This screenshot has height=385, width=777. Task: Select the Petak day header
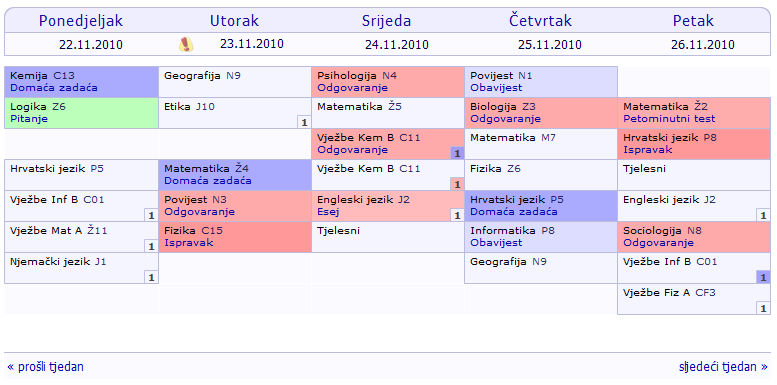click(x=693, y=21)
